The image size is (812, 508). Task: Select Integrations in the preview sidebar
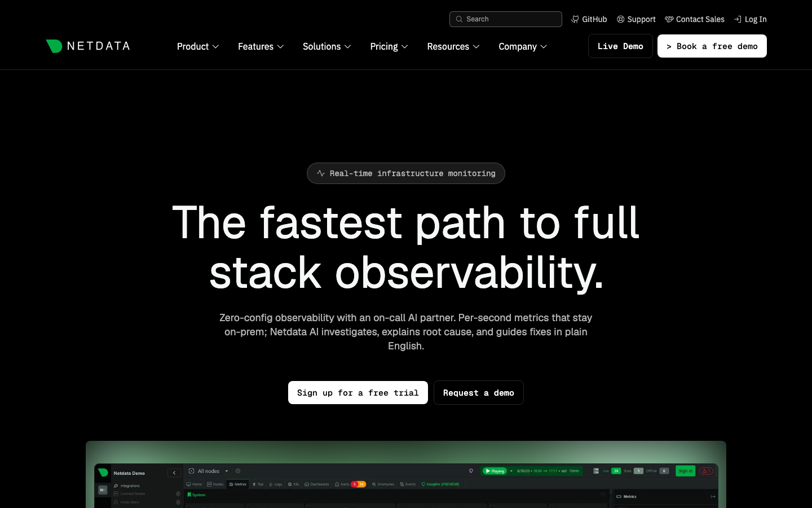(127, 485)
